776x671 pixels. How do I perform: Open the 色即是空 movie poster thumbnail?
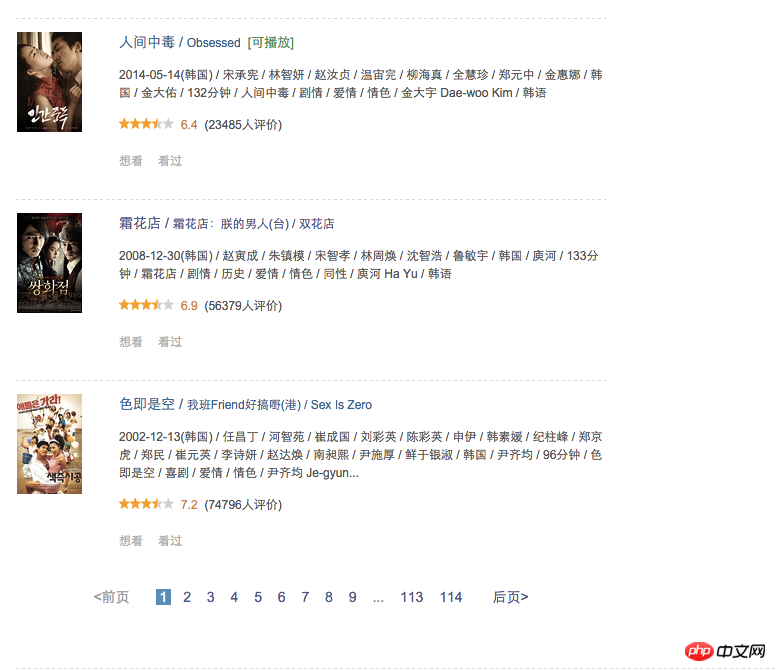coord(49,444)
